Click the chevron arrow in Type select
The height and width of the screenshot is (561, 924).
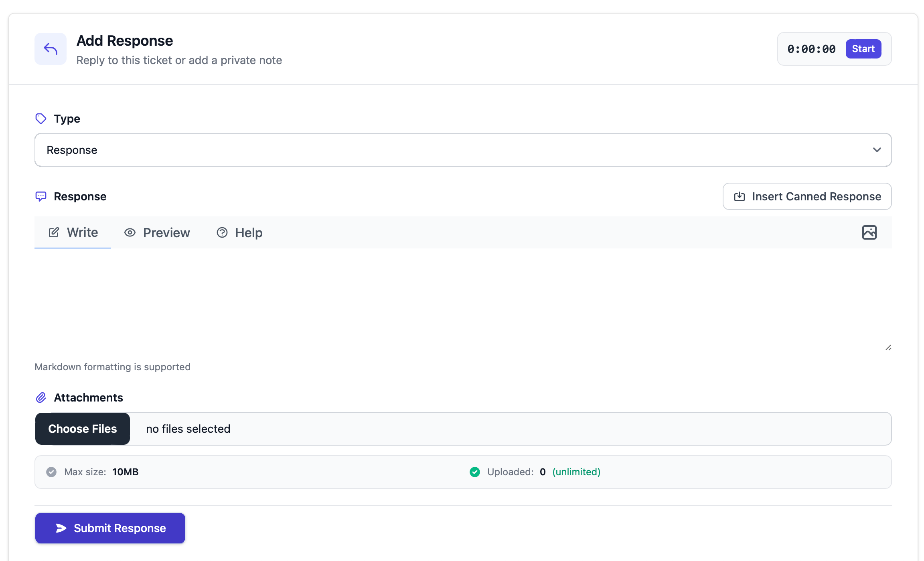pos(877,150)
